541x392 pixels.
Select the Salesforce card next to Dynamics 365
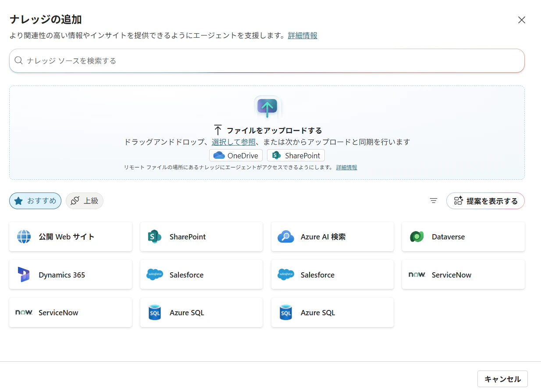[x=201, y=274]
